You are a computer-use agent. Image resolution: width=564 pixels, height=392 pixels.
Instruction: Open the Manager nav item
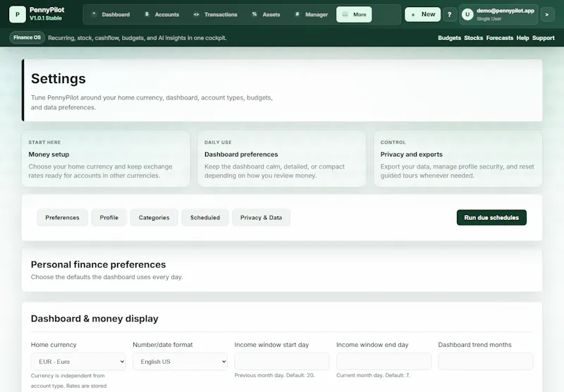point(312,14)
